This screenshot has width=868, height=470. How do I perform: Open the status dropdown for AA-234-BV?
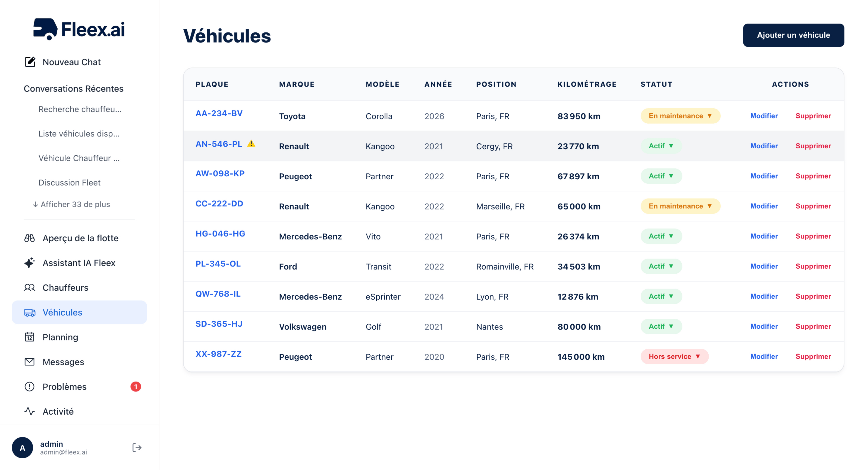(x=680, y=116)
